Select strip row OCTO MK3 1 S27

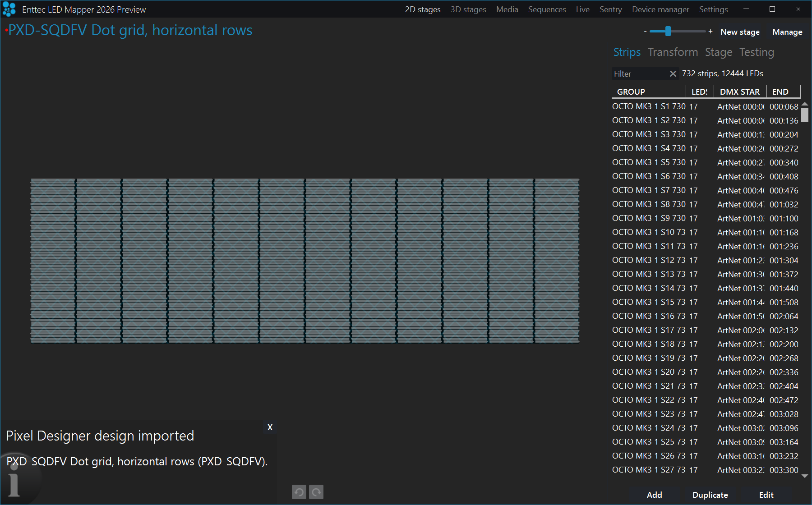(706, 470)
